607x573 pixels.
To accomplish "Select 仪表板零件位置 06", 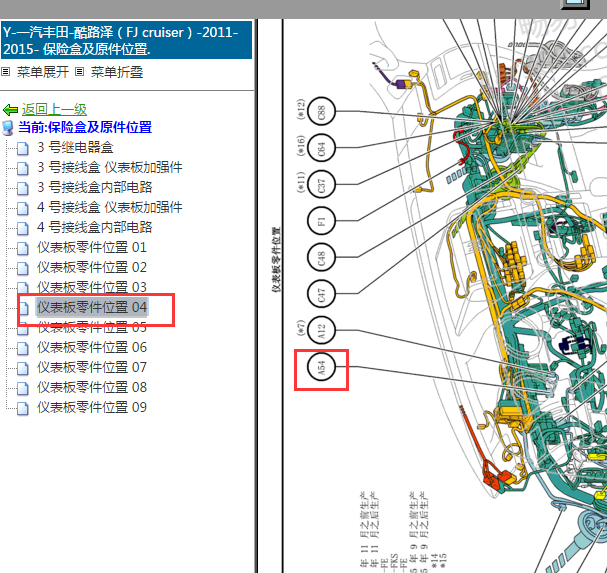I will [92, 347].
